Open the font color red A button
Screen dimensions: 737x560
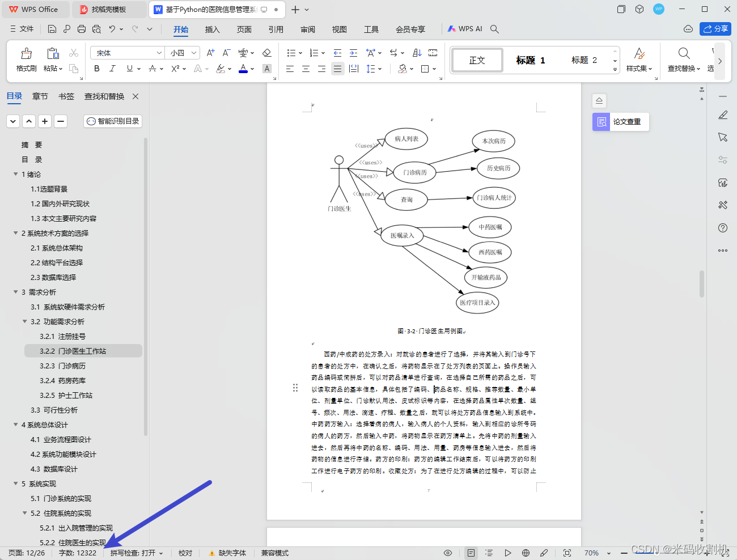coord(243,69)
